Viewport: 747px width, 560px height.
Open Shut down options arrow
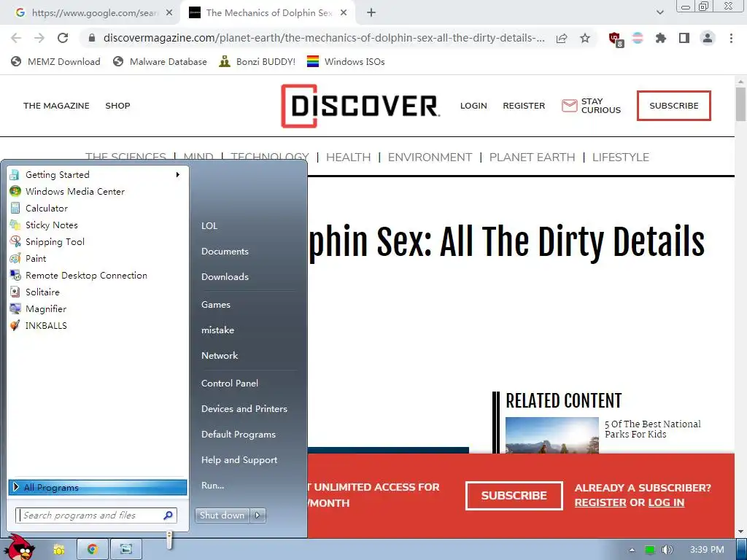click(x=258, y=516)
